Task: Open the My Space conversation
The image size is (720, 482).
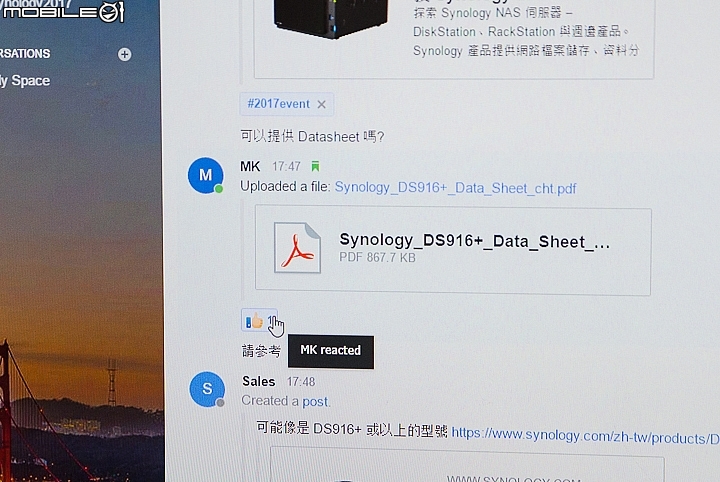Action: pyautogui.click(x=25, y=81)
